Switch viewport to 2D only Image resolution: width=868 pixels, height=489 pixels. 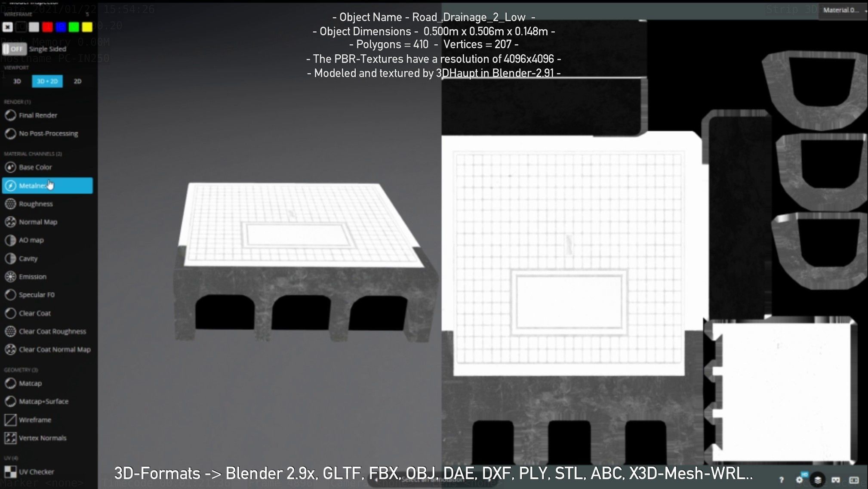pyautogui.click(x=77, y=81)
